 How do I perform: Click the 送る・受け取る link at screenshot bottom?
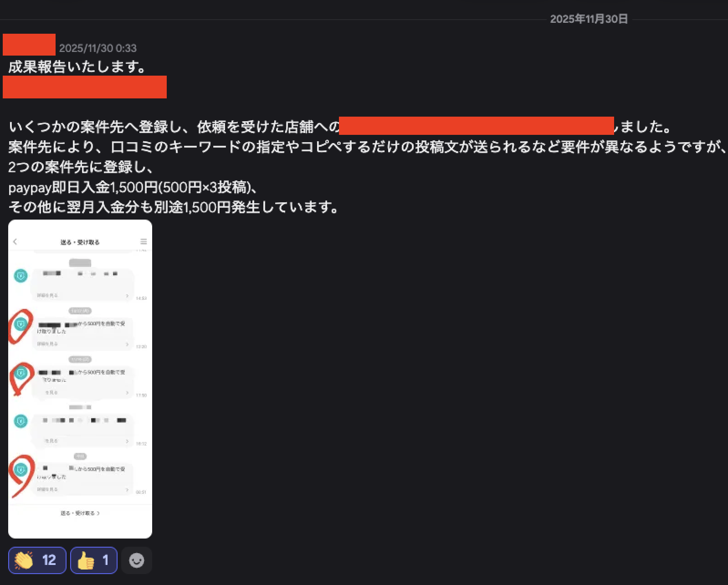pos(80,513)
